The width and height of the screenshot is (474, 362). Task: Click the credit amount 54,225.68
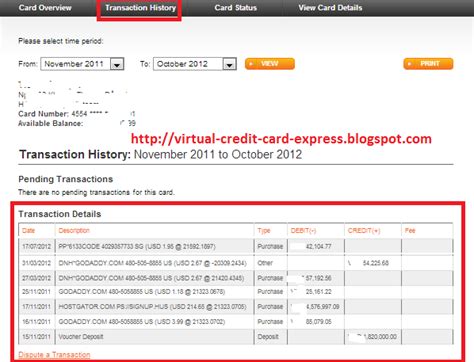pyautogui.click(x=376, y=263)
